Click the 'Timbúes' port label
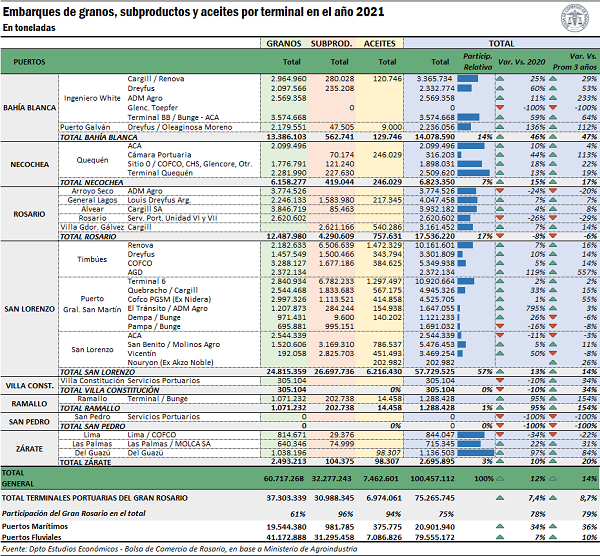Image resolution: width=600 pixels, height=556 pixels. 92,259
